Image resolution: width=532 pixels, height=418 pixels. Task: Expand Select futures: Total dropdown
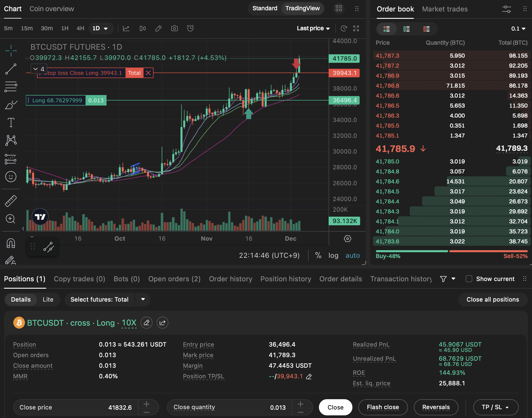point(143,300)
